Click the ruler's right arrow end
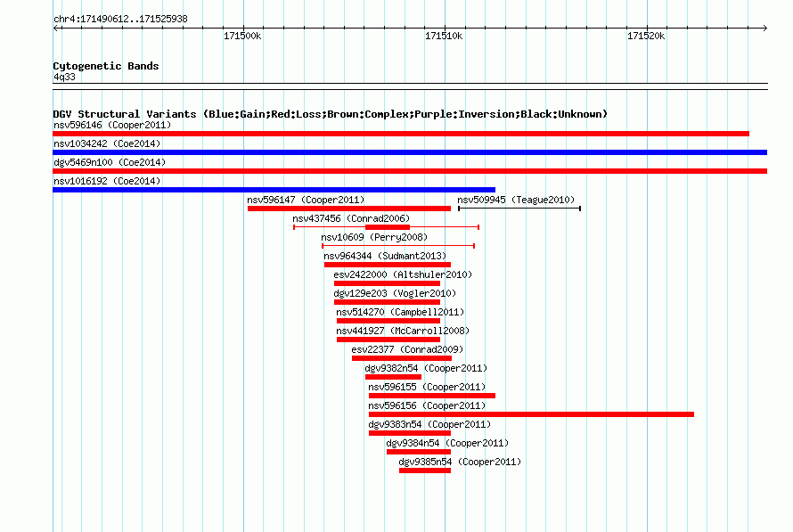Image resolution: width=793 pixels, height=532 pixels. [x=764, y=28]
